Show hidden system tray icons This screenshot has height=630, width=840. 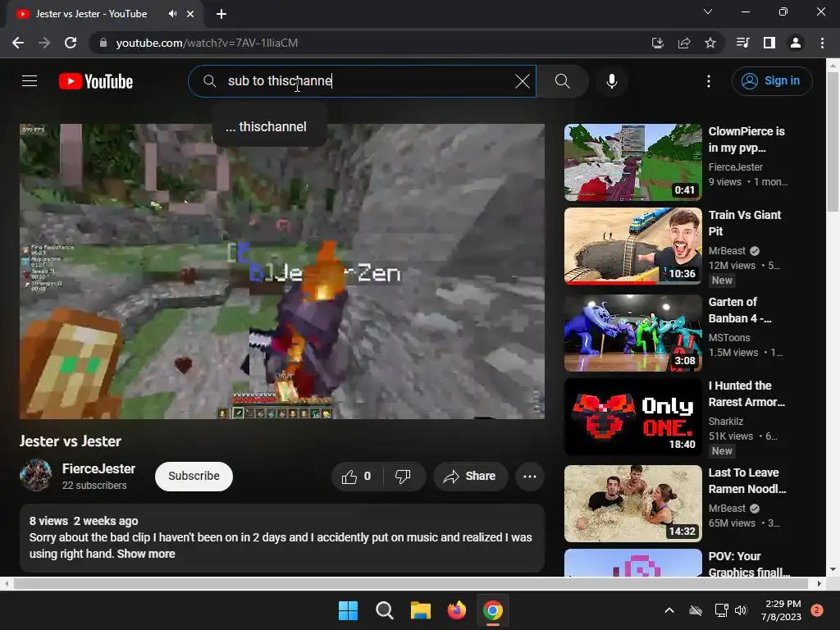(669, 610)
